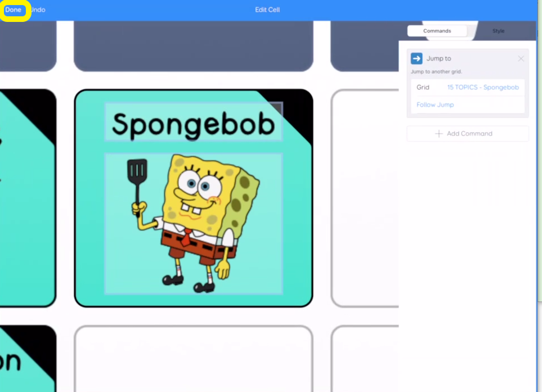Switch to the Style tab
This screenshot has height=392, width=542.
(498, 31)
